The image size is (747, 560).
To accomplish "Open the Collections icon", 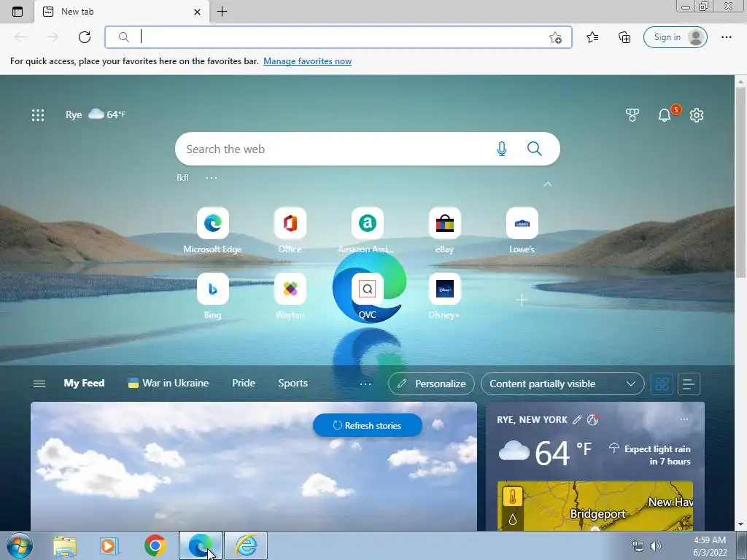I will pyautogui.click(x=624, y=37).
